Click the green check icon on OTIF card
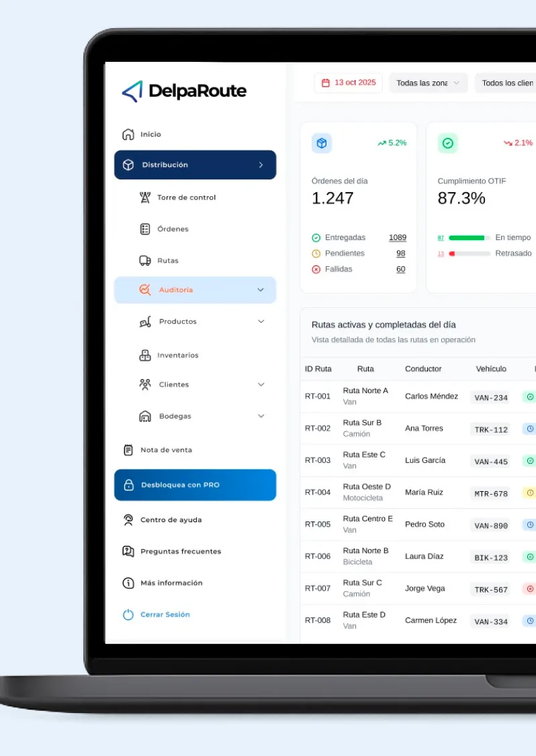Image resolution: width=536 pixels, height=756 pixels. coord(448,143)
